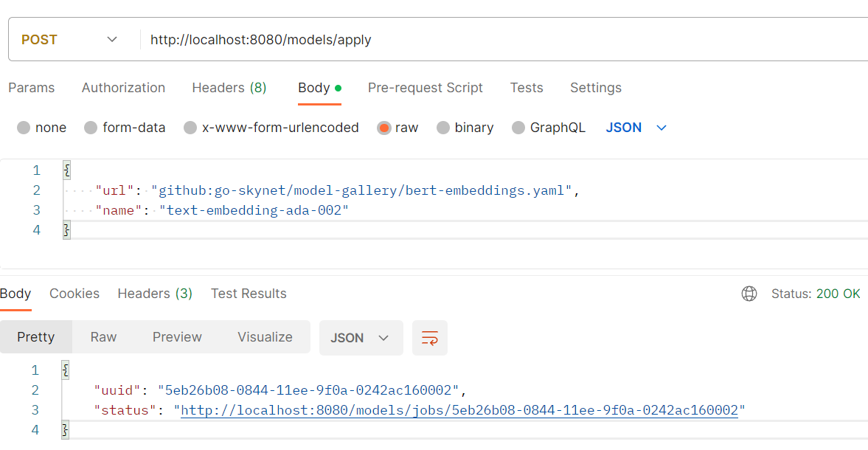
Task: Open the POST method dropdown
Action: click(69, 40)
